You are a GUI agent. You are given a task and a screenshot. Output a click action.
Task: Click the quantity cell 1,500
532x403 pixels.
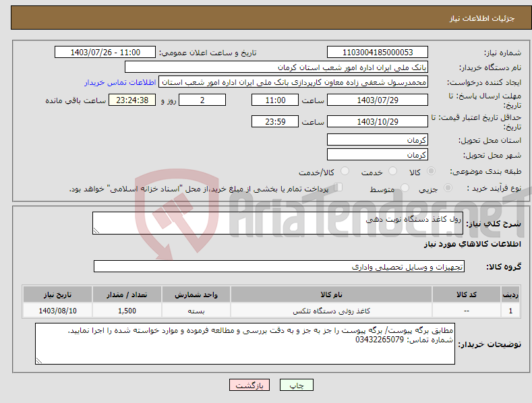coord(127,311)
